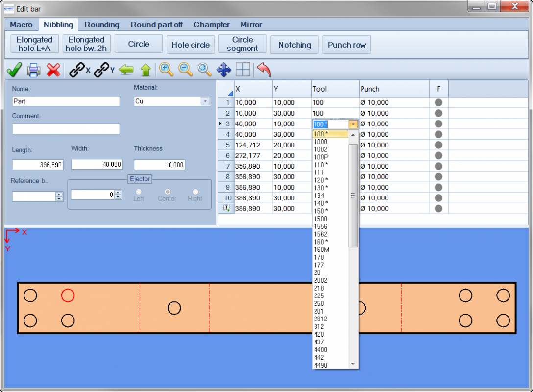The width and height of the screenshot is (533, 392).
Task: Click the zoom out magnifier icon
Action: click(x=186, y=70)
